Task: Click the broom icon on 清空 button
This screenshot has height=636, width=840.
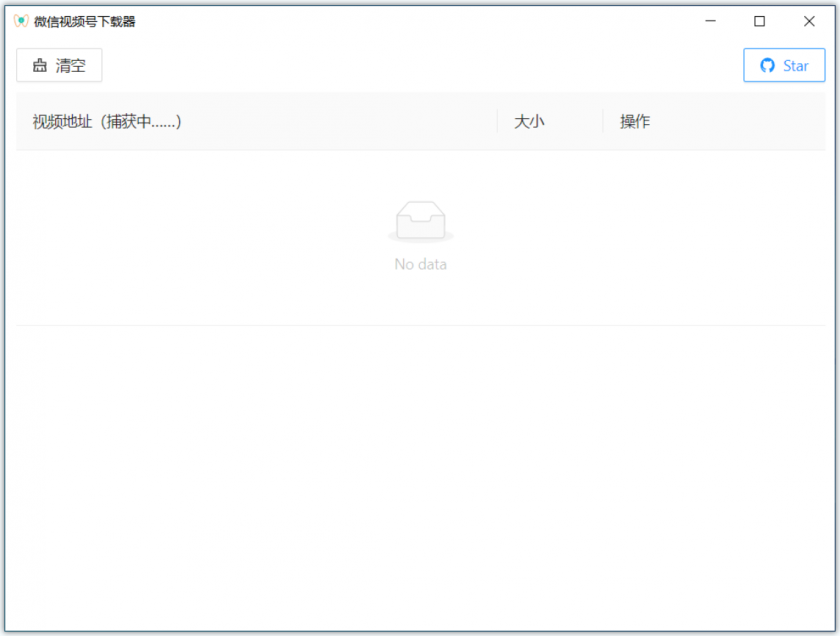Action: click(40, 66)
